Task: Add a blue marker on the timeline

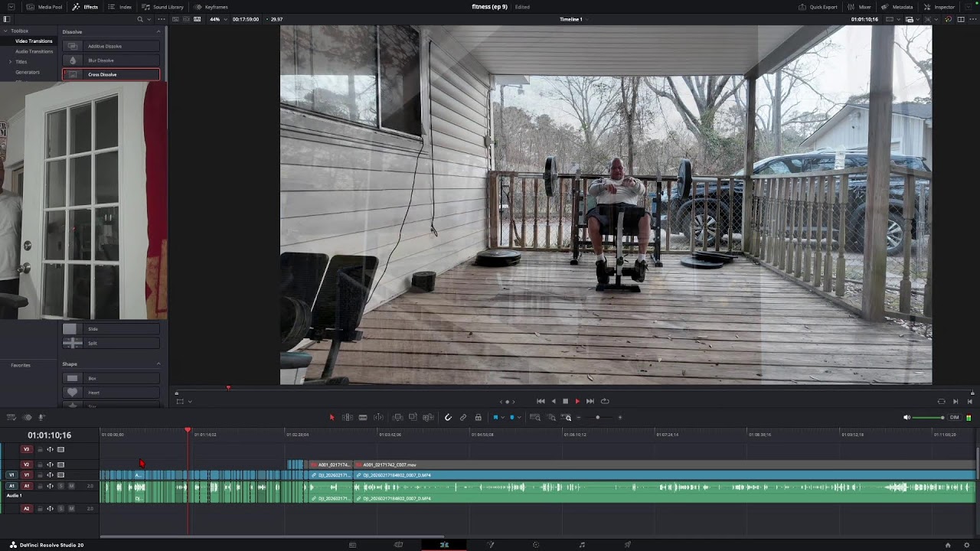Action: pos(512,417)
